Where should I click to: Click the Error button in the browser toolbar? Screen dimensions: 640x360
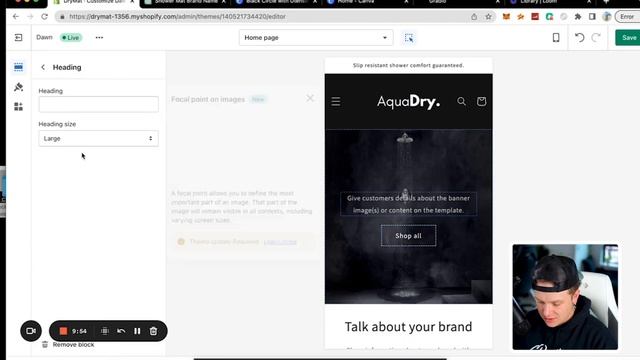click(x=628, y=17)
